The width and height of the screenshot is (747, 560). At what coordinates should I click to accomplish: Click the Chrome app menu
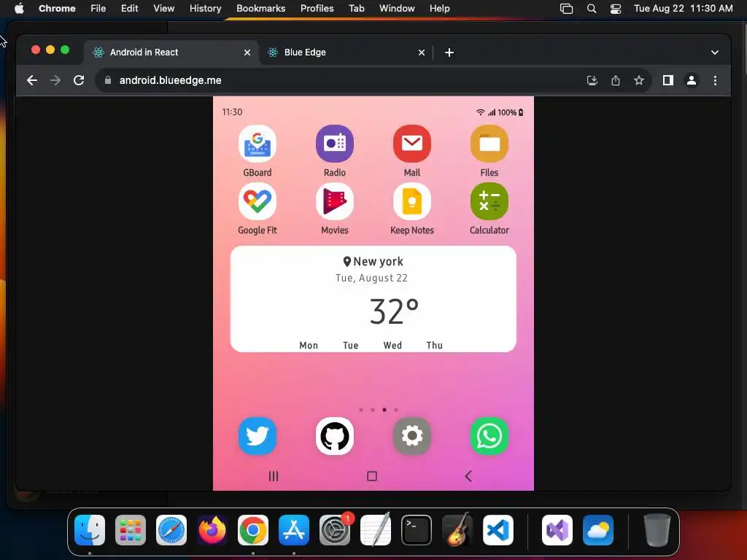coord(57,9)
